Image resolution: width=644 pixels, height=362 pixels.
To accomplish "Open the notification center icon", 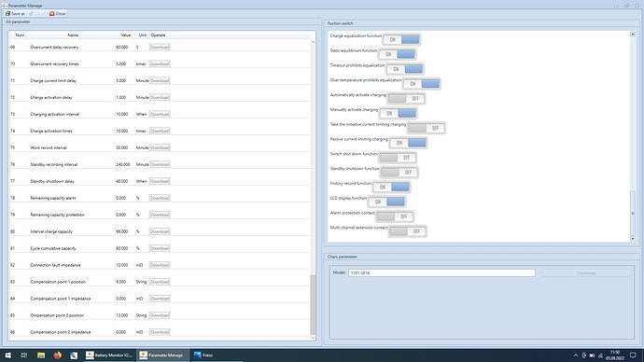I will click(x=634, y=355).
